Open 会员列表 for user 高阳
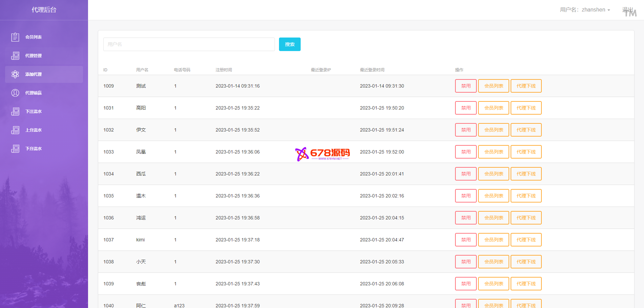644x308 pixels. 493,108
